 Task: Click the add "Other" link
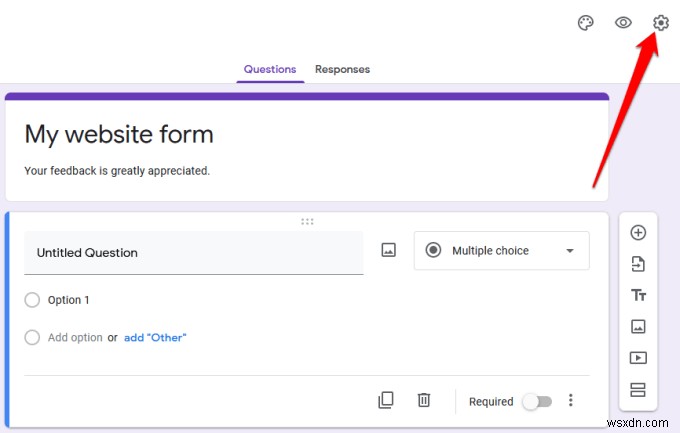coord(155,338)
